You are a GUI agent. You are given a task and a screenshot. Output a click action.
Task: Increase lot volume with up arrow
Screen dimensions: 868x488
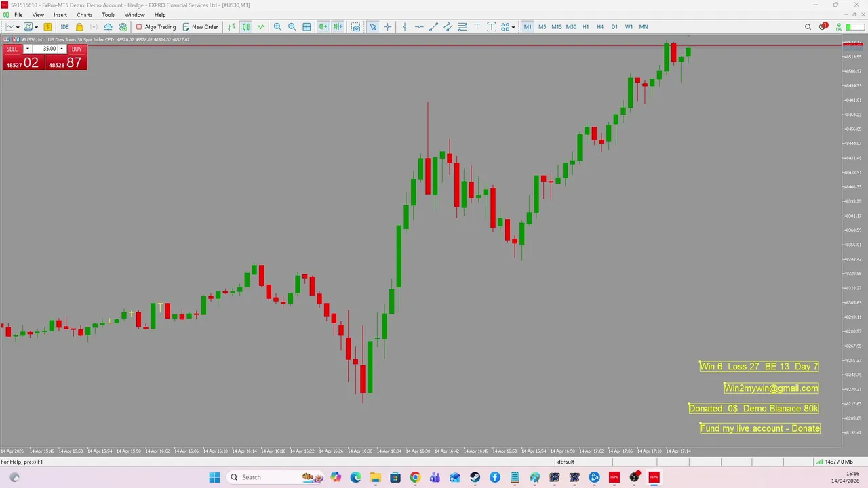[x=62, y=49]
